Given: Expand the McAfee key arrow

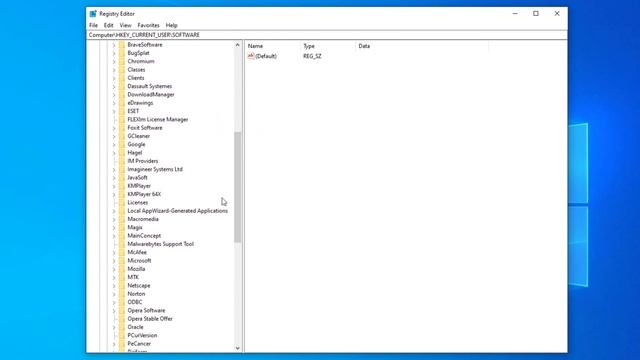Looking at the screenshot, I should point(114,252).
